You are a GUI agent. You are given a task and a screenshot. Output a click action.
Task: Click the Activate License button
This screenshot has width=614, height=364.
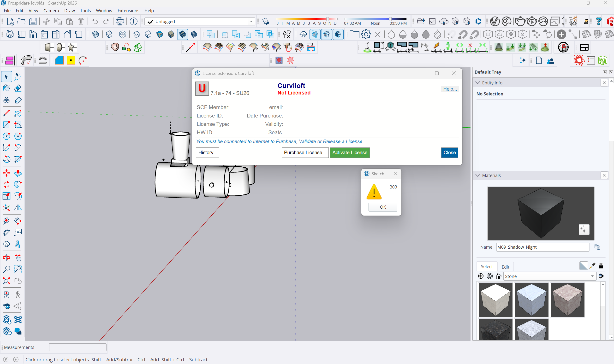[349, 153]
